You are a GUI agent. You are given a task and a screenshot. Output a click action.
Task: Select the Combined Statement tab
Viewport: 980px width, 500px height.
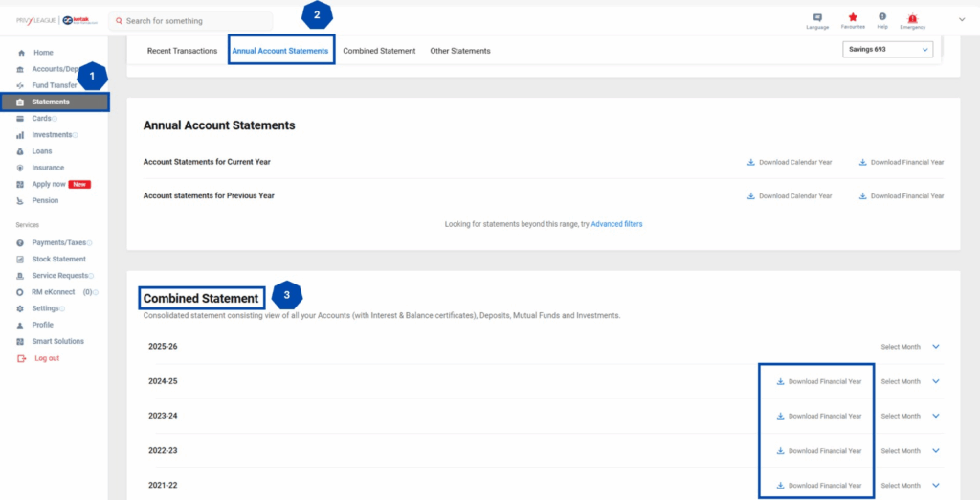[379, 51]
